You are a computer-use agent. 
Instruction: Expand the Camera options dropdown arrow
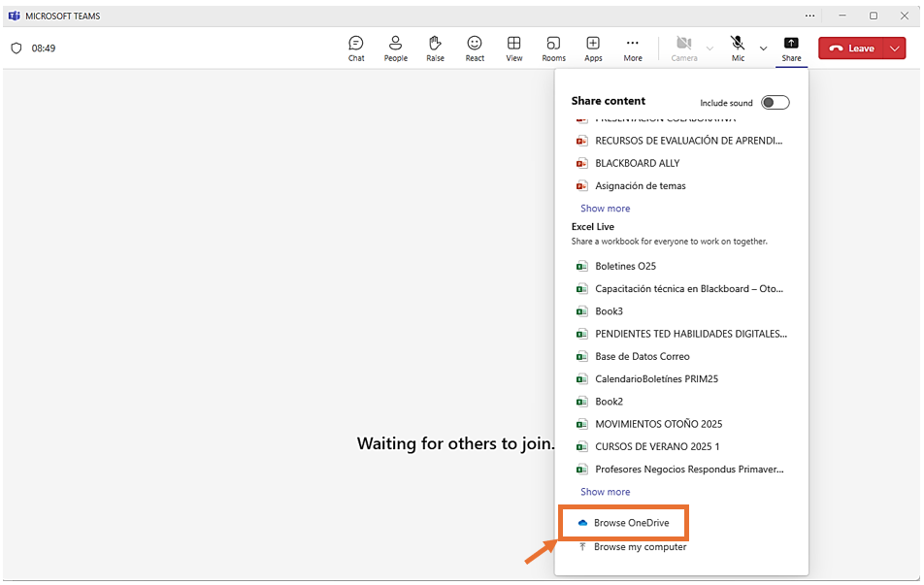[709, 49]
